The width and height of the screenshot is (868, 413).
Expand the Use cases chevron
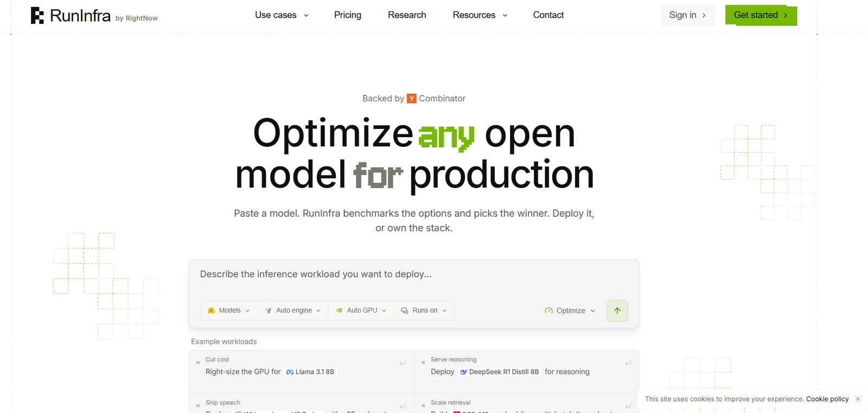306,15
